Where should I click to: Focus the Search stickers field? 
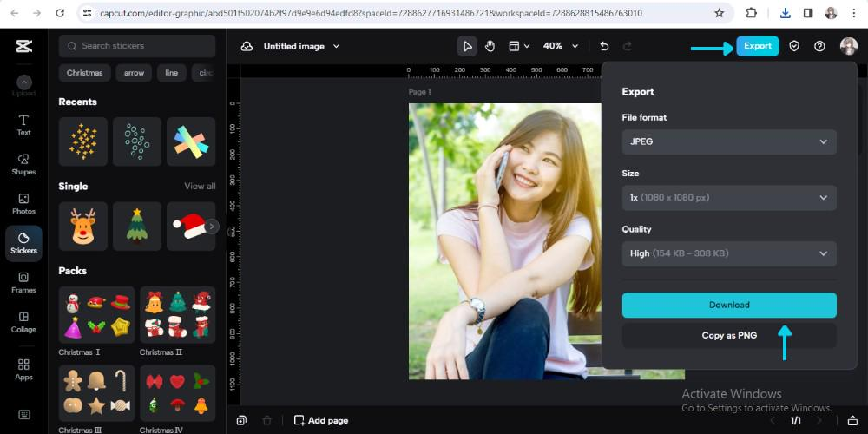click(x=137, y=46)
